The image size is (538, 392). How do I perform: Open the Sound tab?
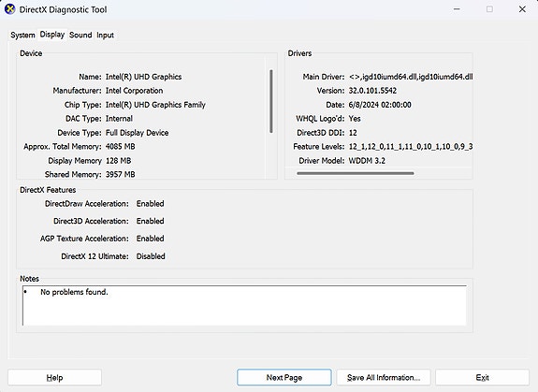(80, 35)
